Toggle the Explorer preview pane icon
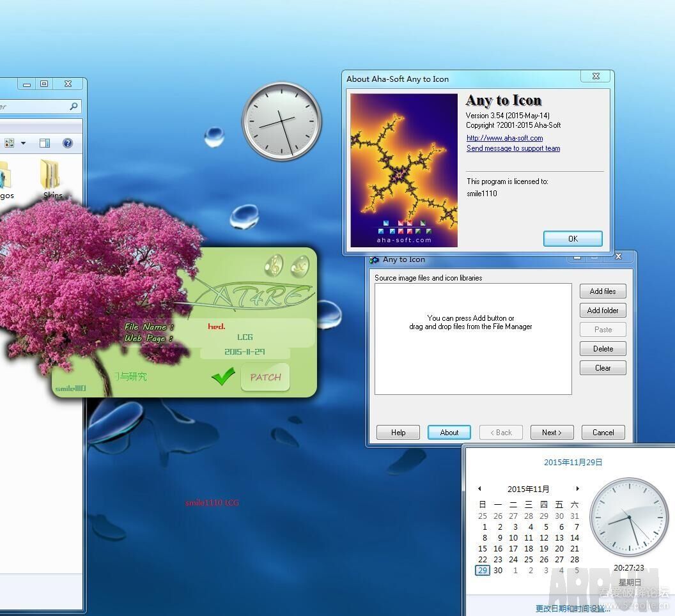This screenshot has width=675, height=616. tap(45, 143)
